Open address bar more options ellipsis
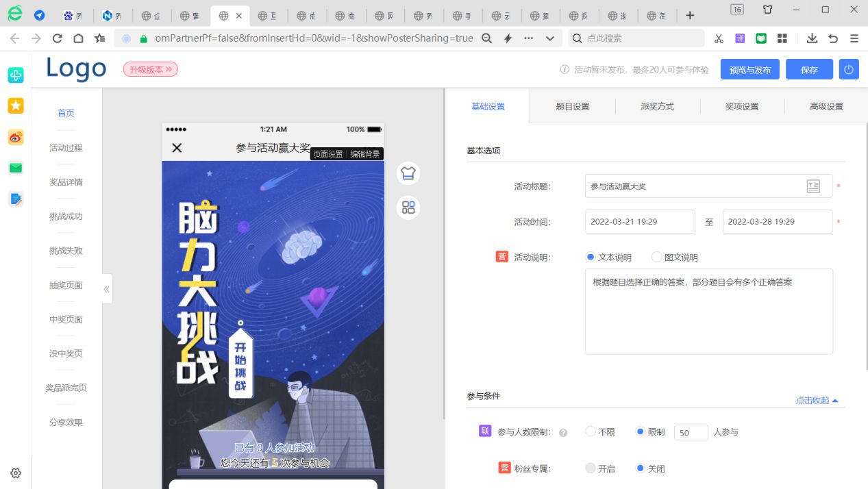Screen dimensions: 868x489 pos(528,38)
